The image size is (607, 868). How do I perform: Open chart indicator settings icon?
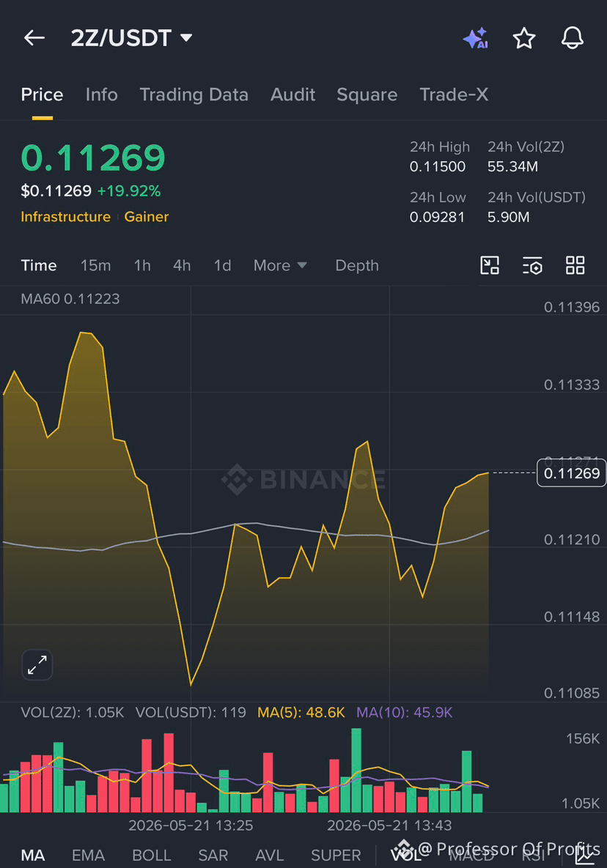[x=532, y=265]
